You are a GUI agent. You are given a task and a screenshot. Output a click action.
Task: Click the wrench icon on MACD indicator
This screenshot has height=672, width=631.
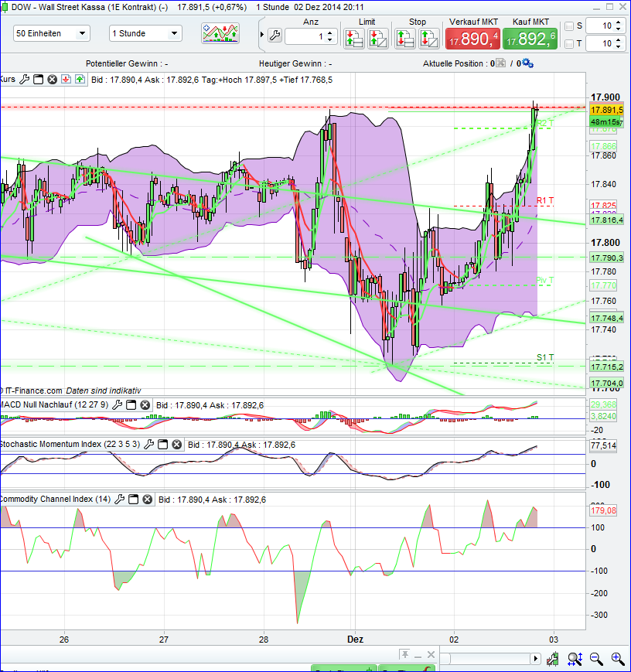coord(116,404)
